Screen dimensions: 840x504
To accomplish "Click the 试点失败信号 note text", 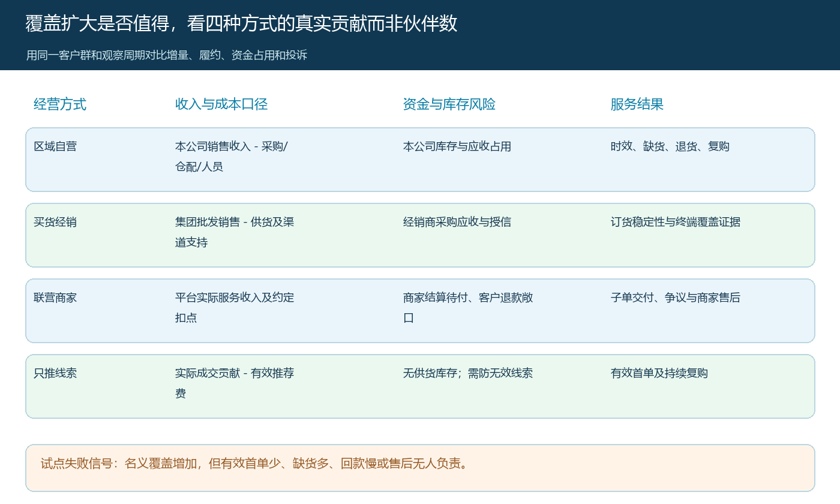I will (254, 464).
